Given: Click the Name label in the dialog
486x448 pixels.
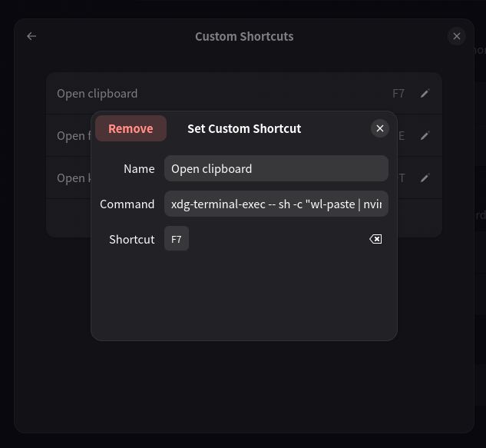Looking at the screenshot, I should [x=139, y=168].
